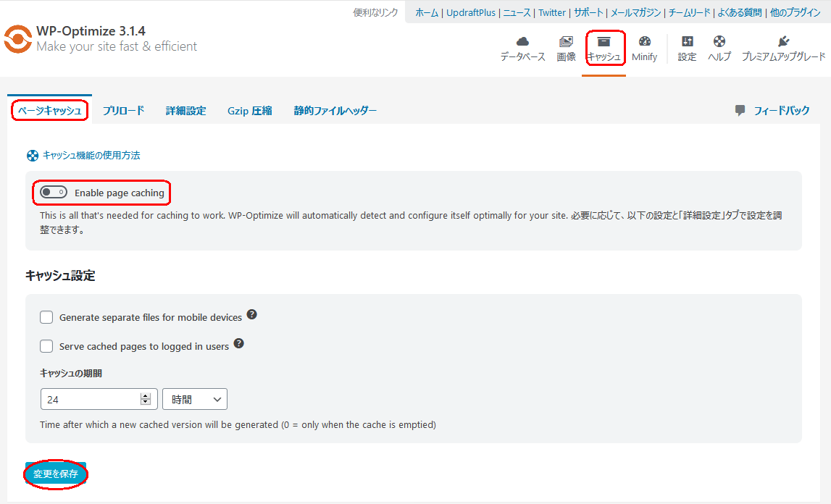Check Serve cached pages to logged in users
The image size is (831, 504).
[46, 346]
